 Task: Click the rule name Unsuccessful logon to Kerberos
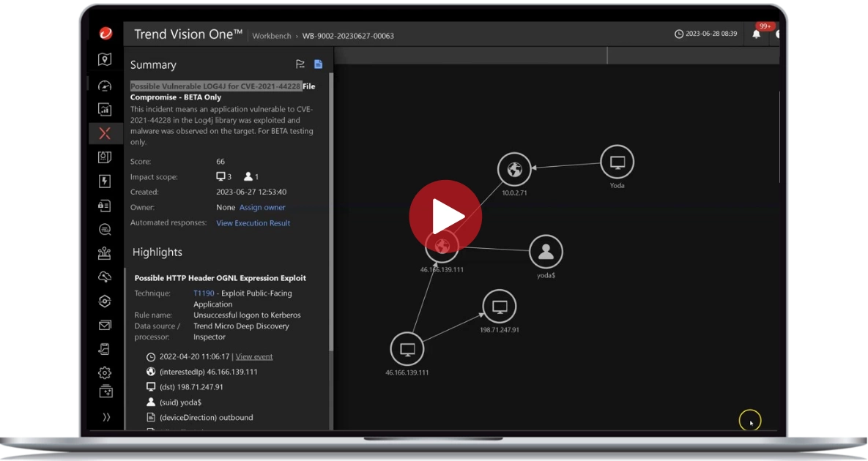click(247, 315)
